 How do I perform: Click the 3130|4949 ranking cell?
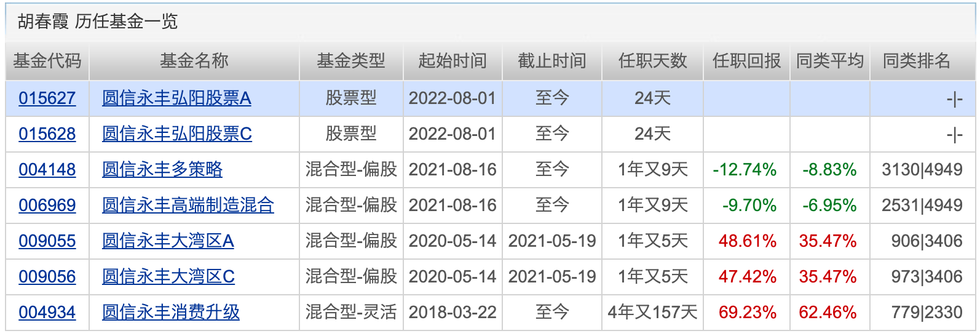[922, 170]
